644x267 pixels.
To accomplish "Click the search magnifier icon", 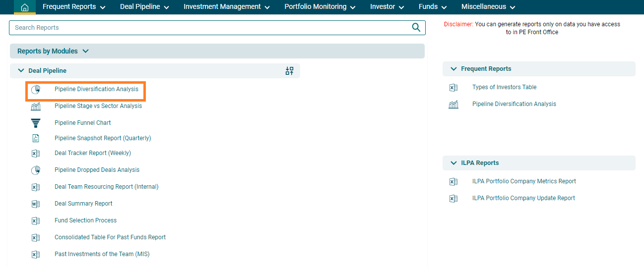I will 416,28.
